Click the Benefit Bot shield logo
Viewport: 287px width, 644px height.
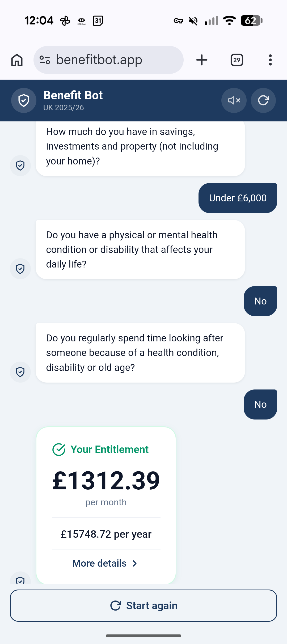[x=24, y=100]
